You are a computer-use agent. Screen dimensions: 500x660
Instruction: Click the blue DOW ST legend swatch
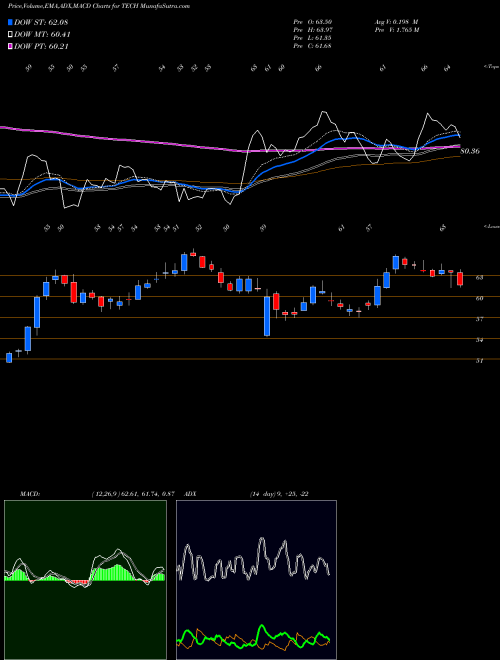[x=11, y=22]
